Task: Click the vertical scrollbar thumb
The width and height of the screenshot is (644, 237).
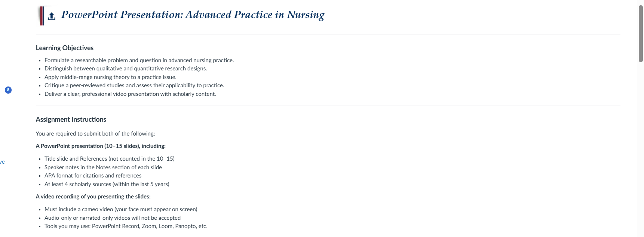Action: pyautogui.click(x=640, y=34)
